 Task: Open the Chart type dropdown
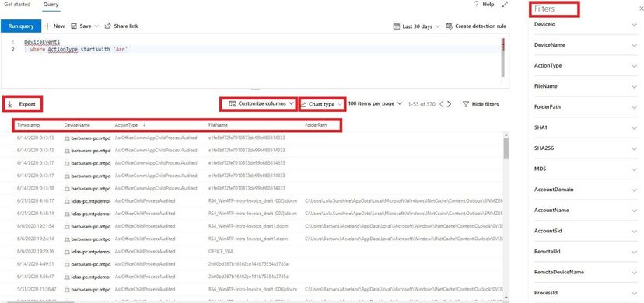321,104
